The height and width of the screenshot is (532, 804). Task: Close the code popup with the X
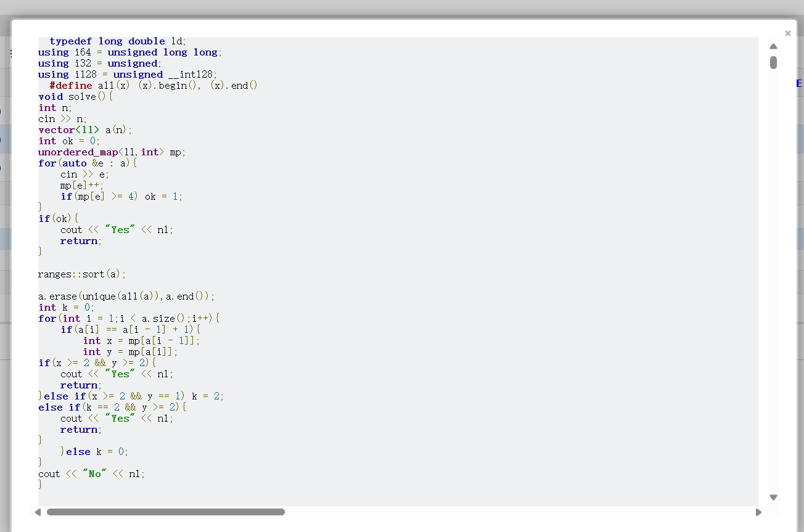click(x=787, y=33)
